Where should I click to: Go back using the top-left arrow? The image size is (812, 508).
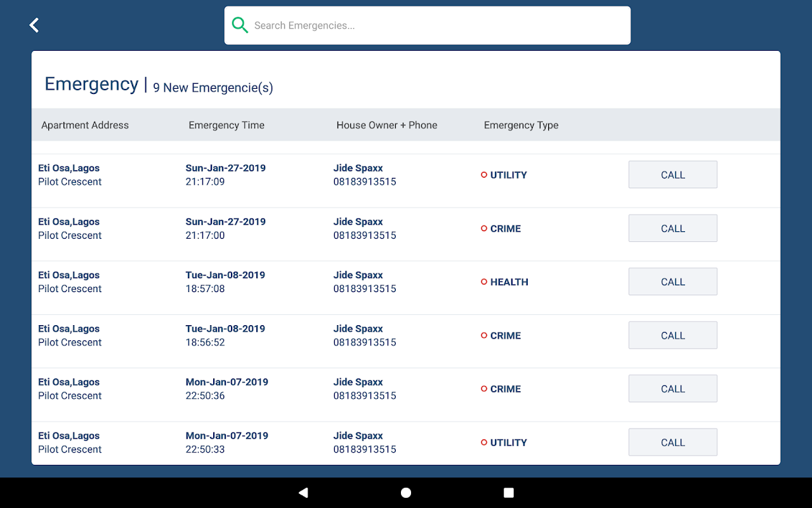(34, 25)
